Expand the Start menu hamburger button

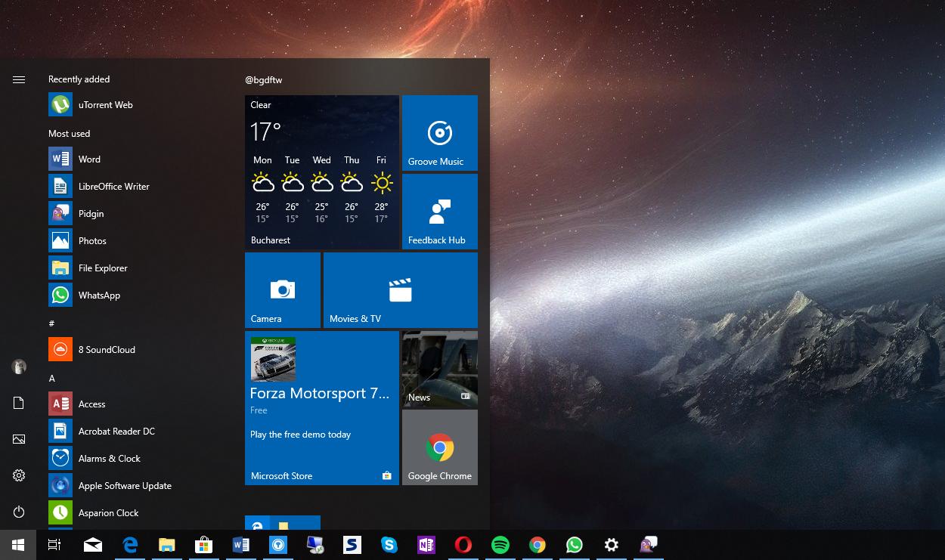click(x=19, y=79)
